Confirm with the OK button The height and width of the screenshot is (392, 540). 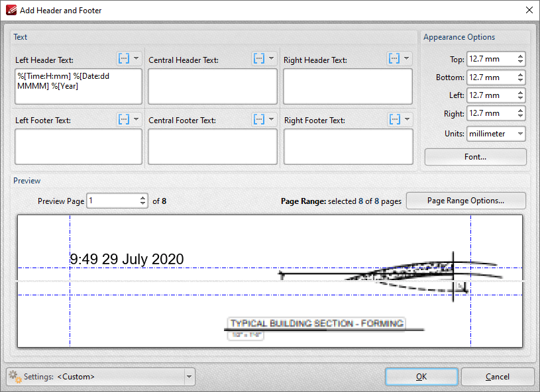coord(421,377)
